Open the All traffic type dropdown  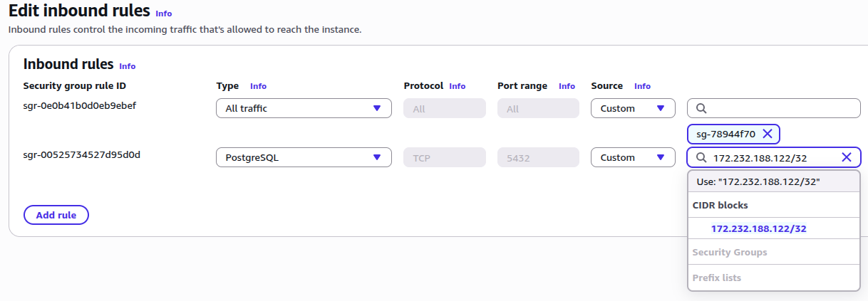click(304, 108)
